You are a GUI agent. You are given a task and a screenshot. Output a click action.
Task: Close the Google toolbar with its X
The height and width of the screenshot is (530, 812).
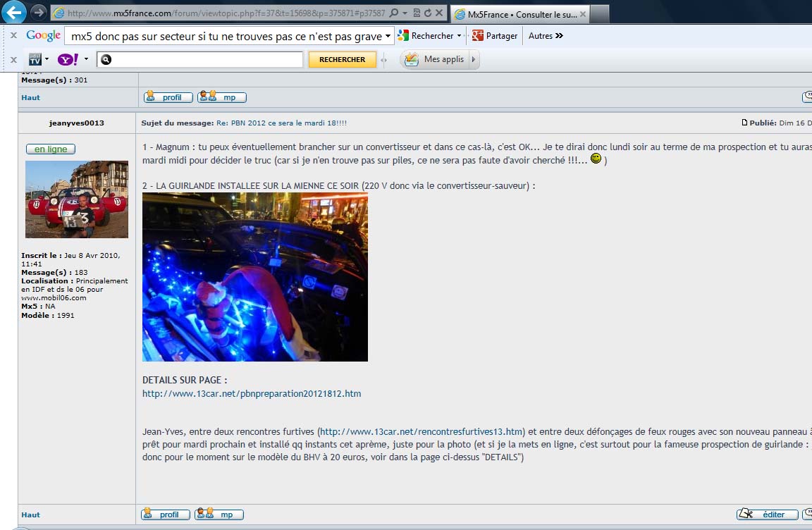click(13, 36)
